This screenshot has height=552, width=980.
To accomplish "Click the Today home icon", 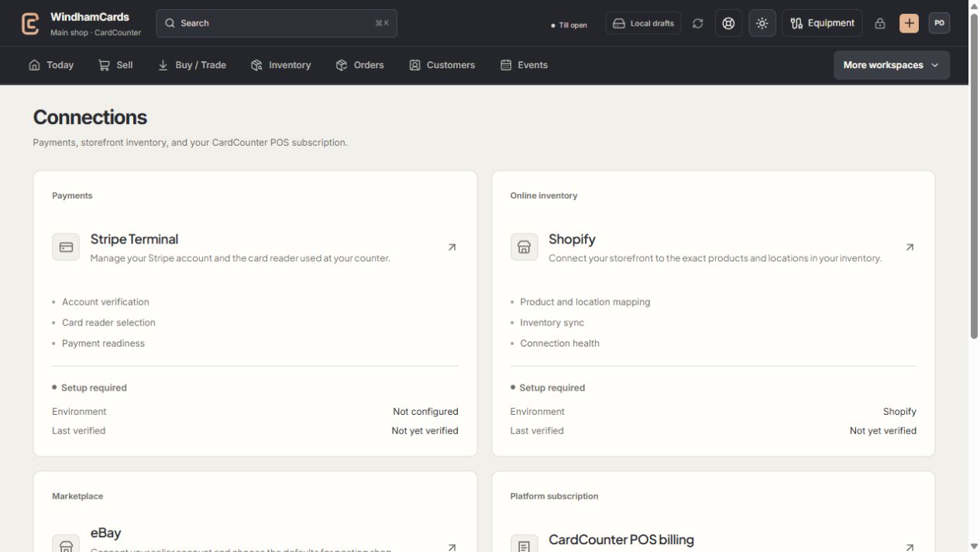I will [34, 65].
